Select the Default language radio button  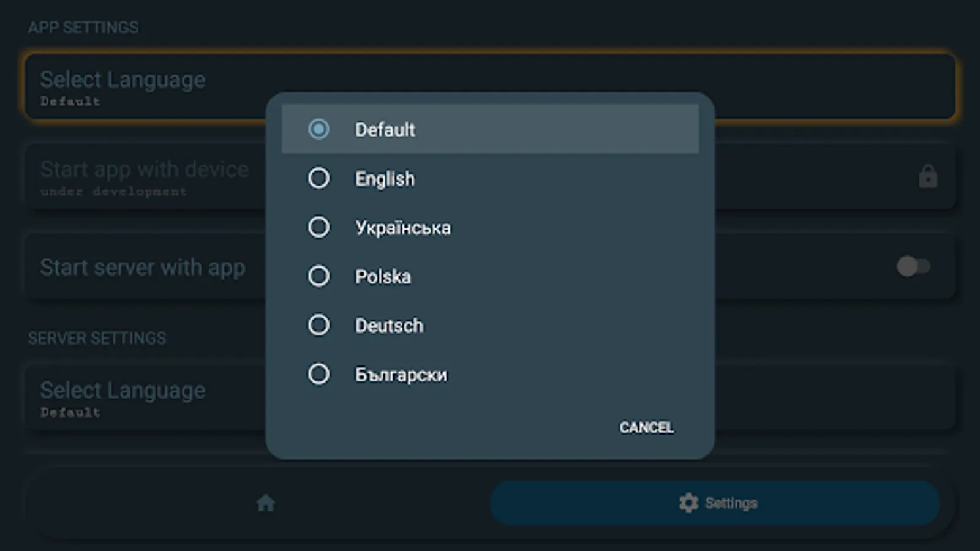tap(318, 129)
